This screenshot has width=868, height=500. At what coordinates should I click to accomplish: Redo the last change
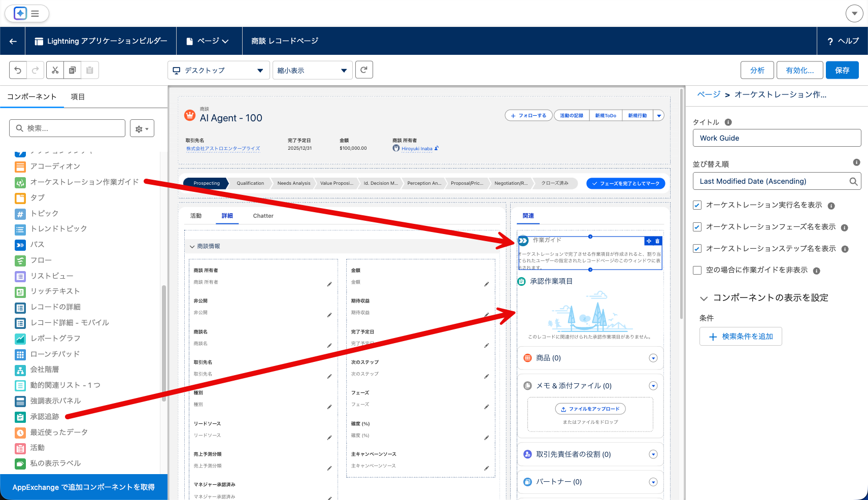coord(36,70)
